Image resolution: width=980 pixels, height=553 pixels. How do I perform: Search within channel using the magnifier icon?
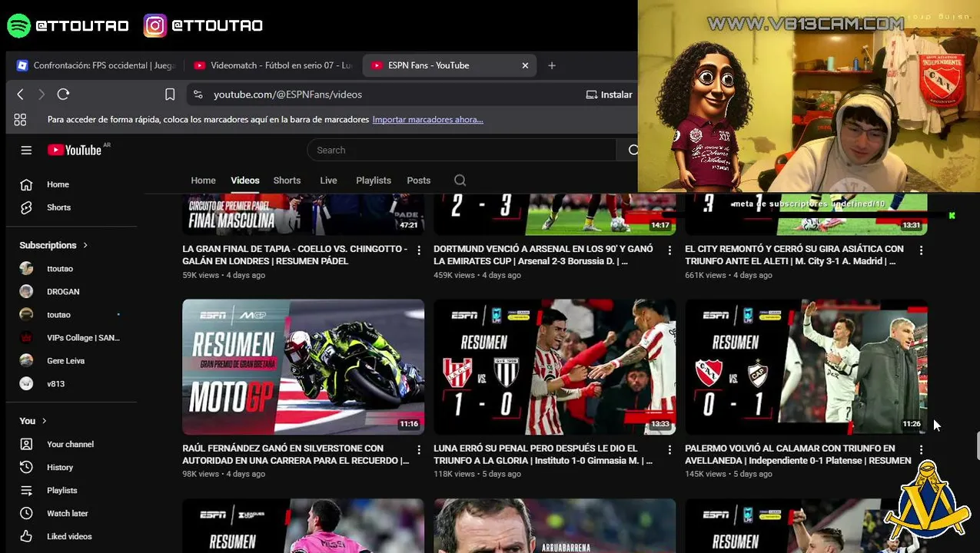460,180
